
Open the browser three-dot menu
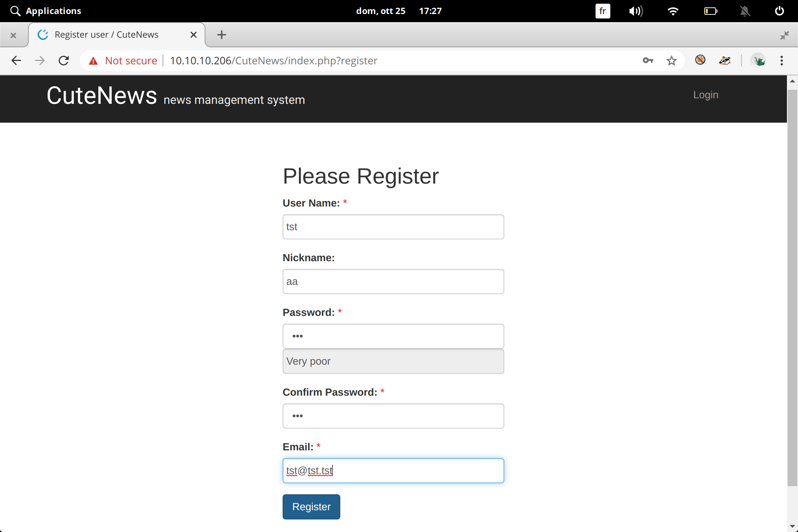coord(781,61)
